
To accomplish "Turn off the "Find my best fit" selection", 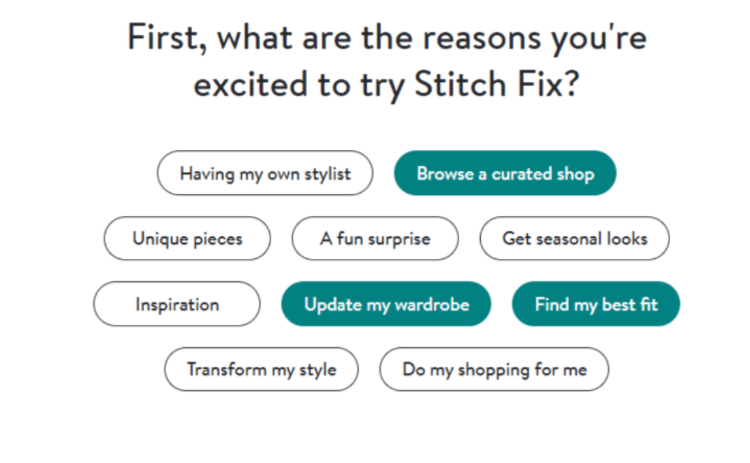I will 596,304.
